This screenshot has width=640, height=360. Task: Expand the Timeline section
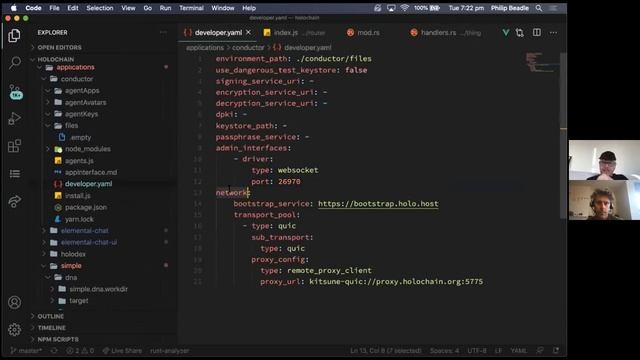click(51, 328)
